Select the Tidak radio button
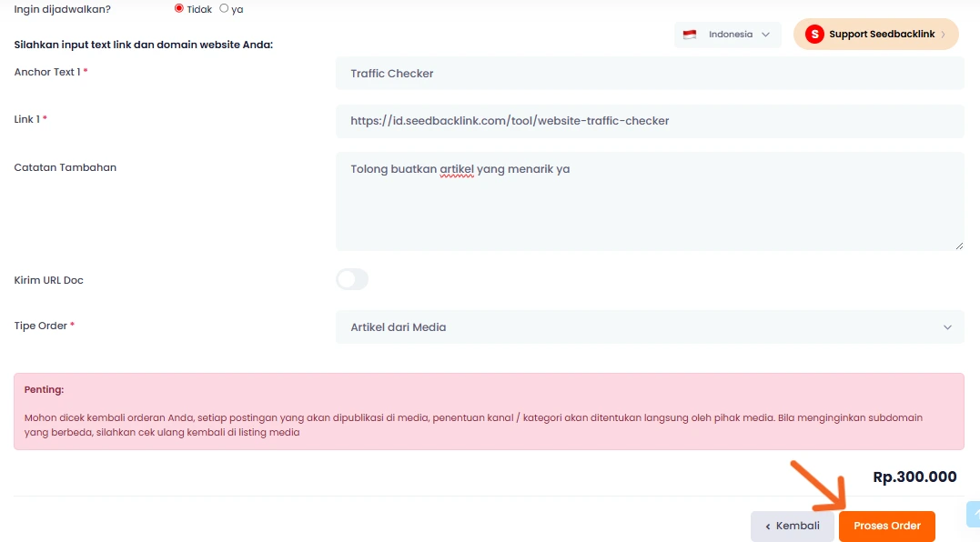 178,9
